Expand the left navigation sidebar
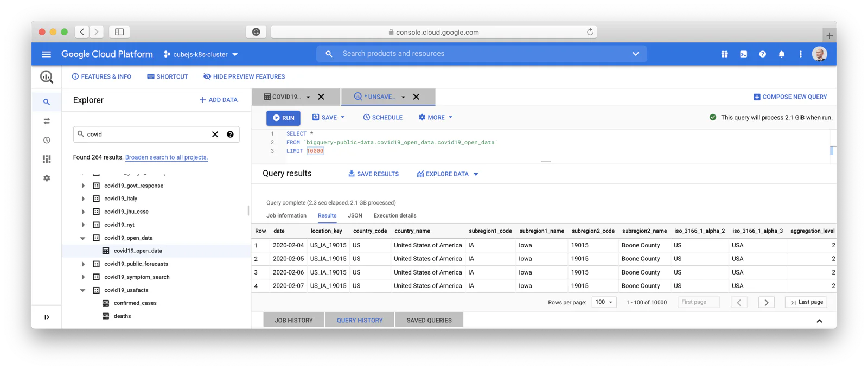 click(47, 317)
